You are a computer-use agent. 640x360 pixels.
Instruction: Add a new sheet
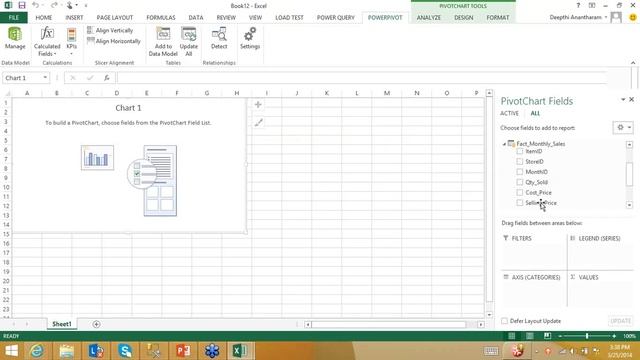96,324
